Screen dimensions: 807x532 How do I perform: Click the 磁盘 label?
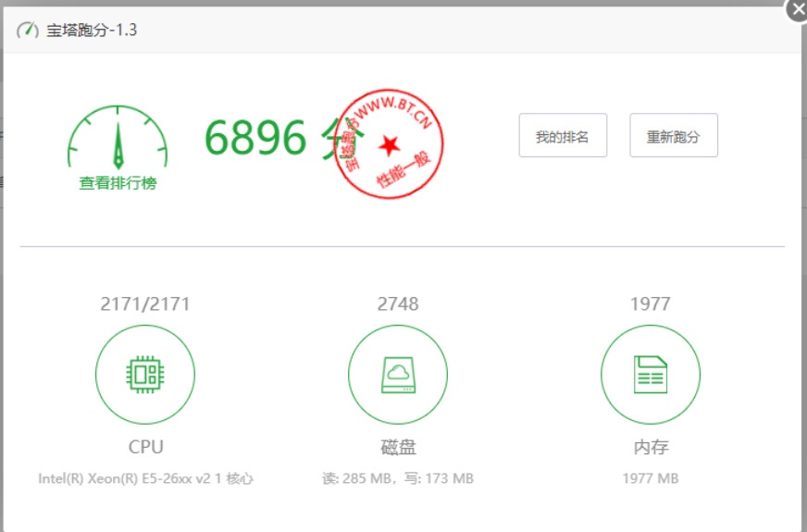point(398,447)
